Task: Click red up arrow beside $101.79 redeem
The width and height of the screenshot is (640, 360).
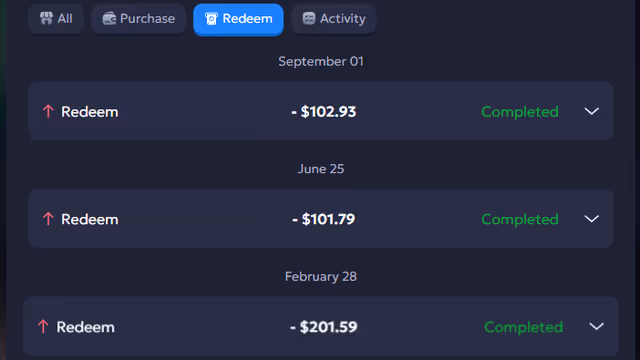Action: (x=48, y=219)
